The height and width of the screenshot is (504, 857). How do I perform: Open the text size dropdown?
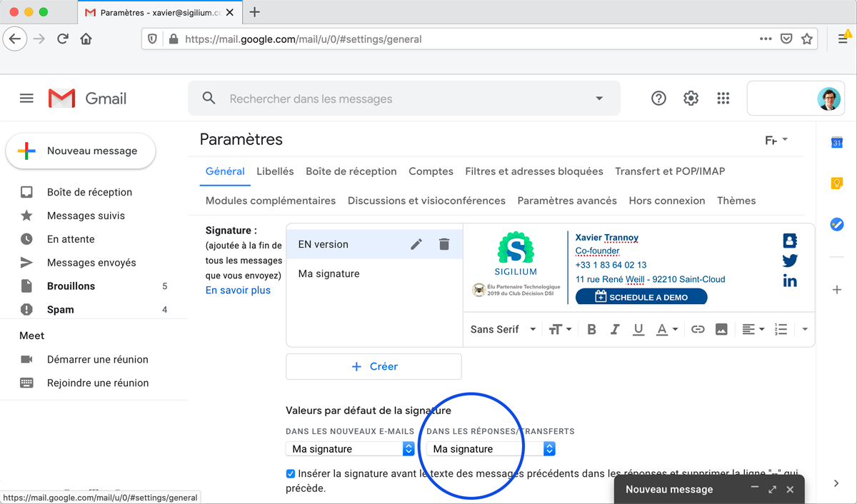click(x=560, y=329)
